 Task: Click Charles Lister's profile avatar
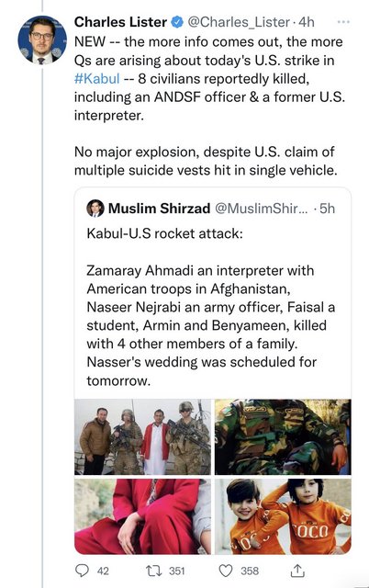(42, 40)
